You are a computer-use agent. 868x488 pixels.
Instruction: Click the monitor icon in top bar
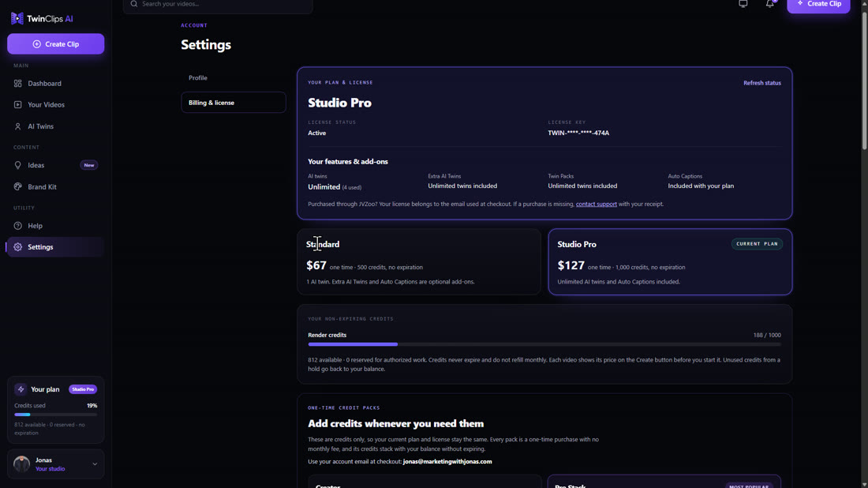(x=743, y=4)
